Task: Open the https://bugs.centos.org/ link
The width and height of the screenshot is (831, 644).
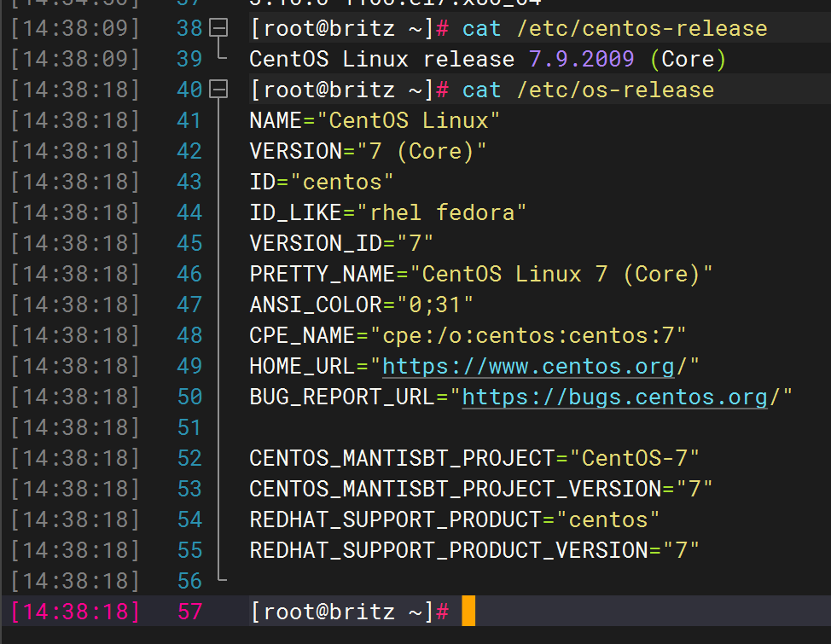Action: [x=615, y=397]
